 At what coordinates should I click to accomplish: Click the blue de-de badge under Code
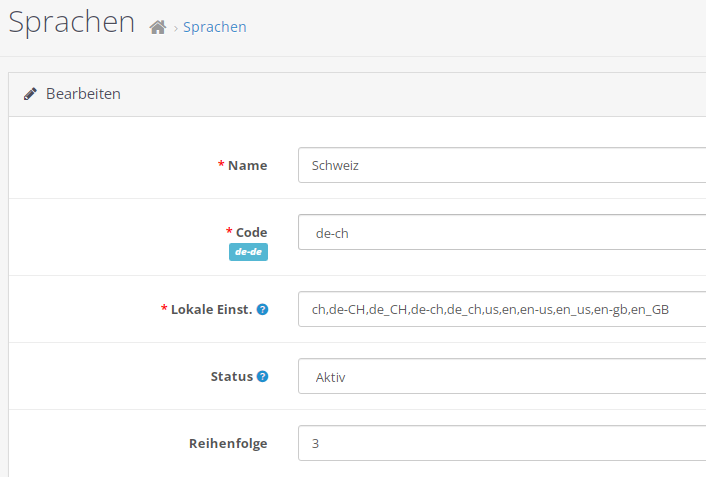click(248, 252)
